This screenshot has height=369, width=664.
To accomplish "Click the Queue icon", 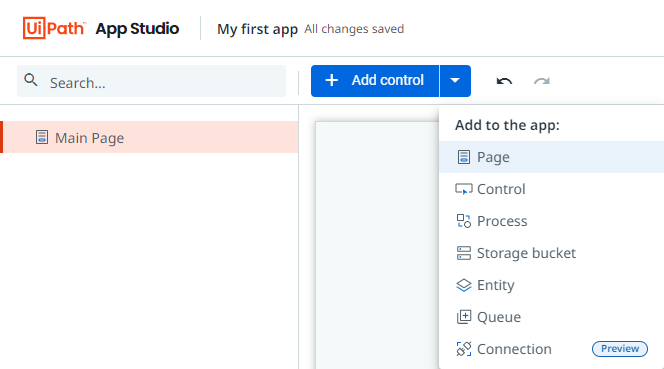I will pyautogui.click(x=464, y=317).
